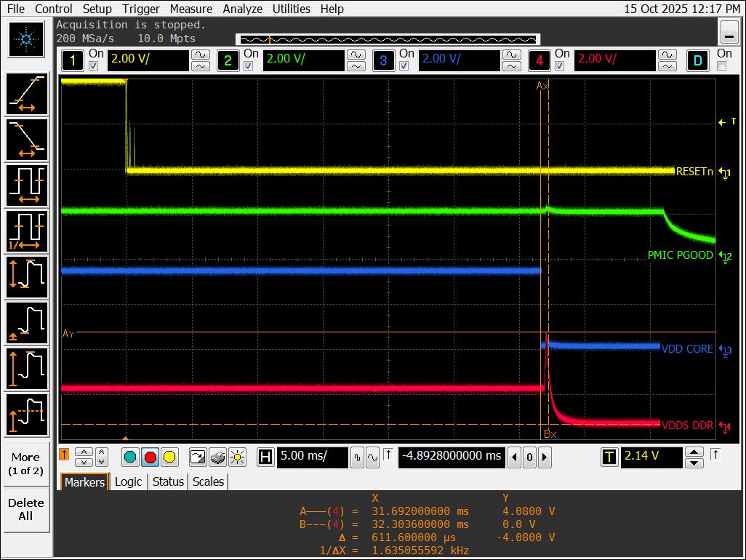Click the Autoscale icon
746x560 pixels.
(x=197, y=457)
